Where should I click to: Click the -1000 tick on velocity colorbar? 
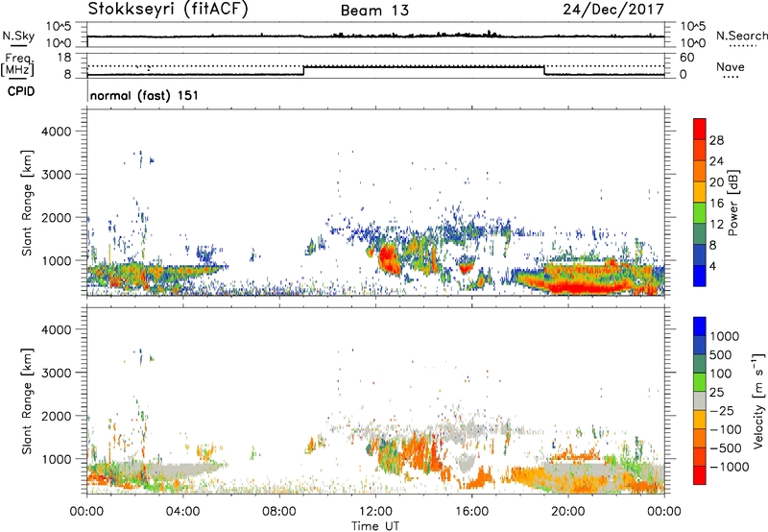(x=730, y=467)
